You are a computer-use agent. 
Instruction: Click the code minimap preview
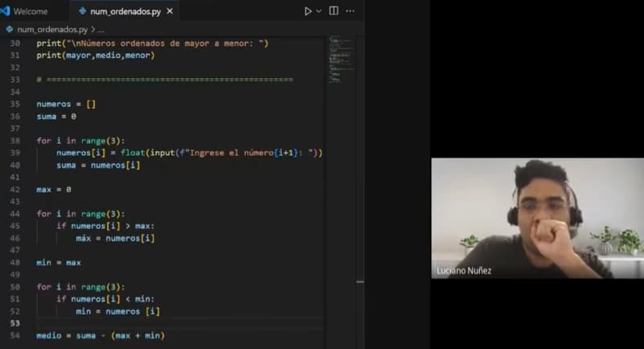click(341, 60)
